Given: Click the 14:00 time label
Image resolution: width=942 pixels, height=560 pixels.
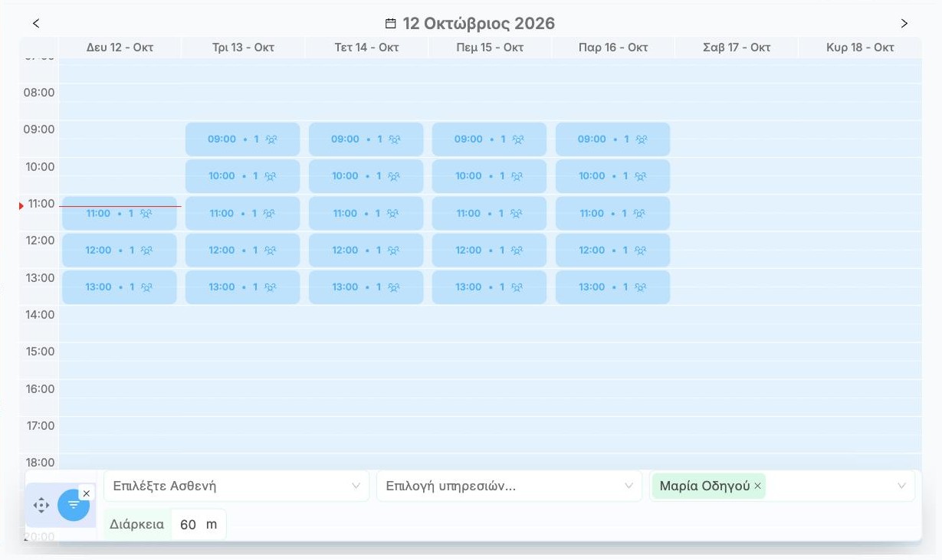Looking at the screenshot, I should coord(39,315).
